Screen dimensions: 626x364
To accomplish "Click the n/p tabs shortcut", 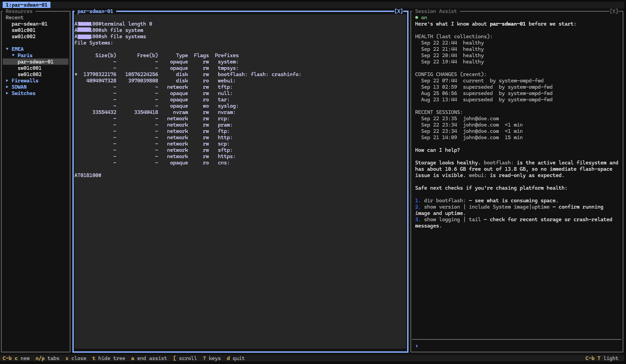I will pyautogui.click(x=47, y=358).
